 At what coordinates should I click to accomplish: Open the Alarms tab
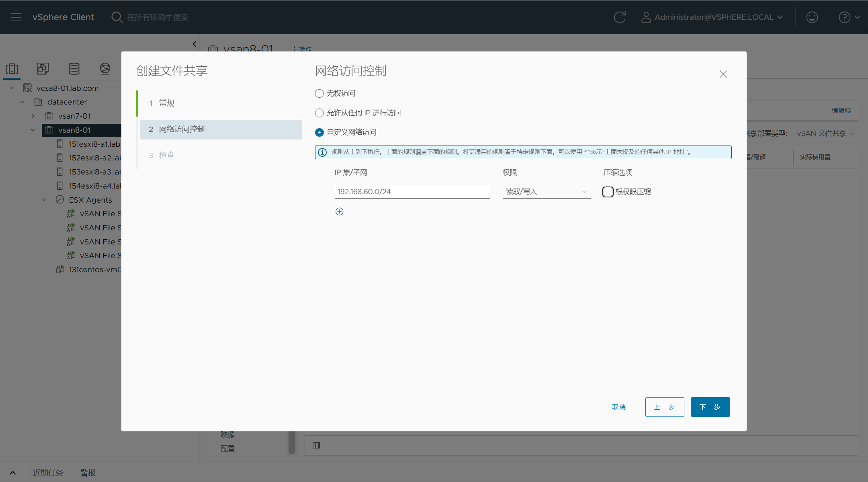(x=88, y=473)
